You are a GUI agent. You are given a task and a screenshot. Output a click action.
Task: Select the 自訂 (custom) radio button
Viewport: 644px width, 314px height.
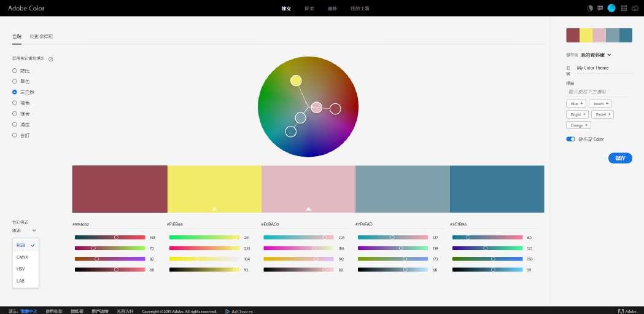click(15, 135)
